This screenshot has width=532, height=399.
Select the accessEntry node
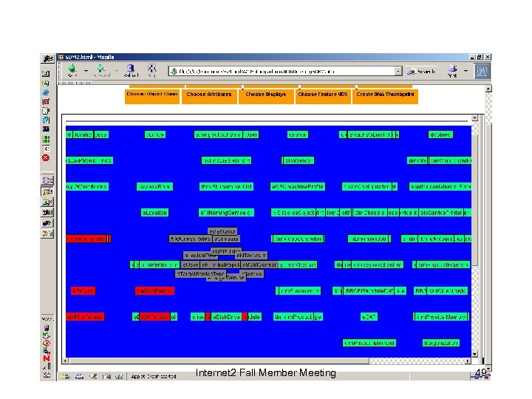click(154, 187)
